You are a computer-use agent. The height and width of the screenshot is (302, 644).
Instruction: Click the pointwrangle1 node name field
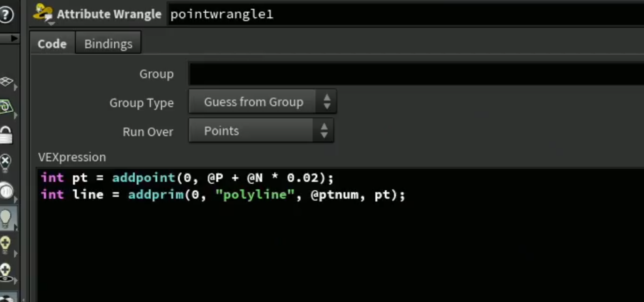405,14
